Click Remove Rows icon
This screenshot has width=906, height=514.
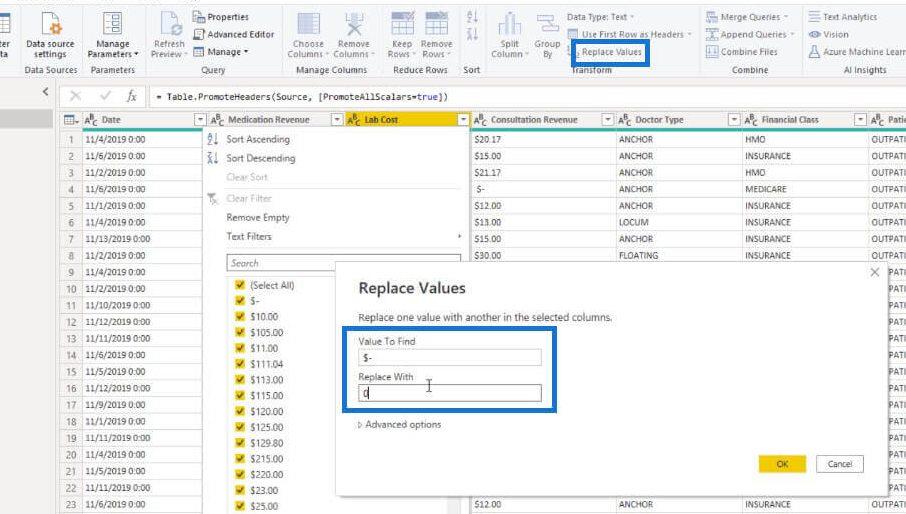click(436, 24)
